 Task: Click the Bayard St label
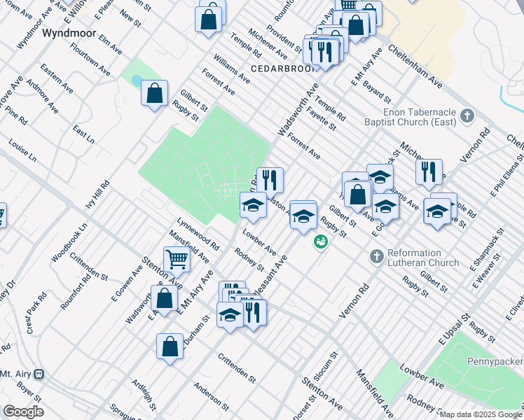click(377, 92)
